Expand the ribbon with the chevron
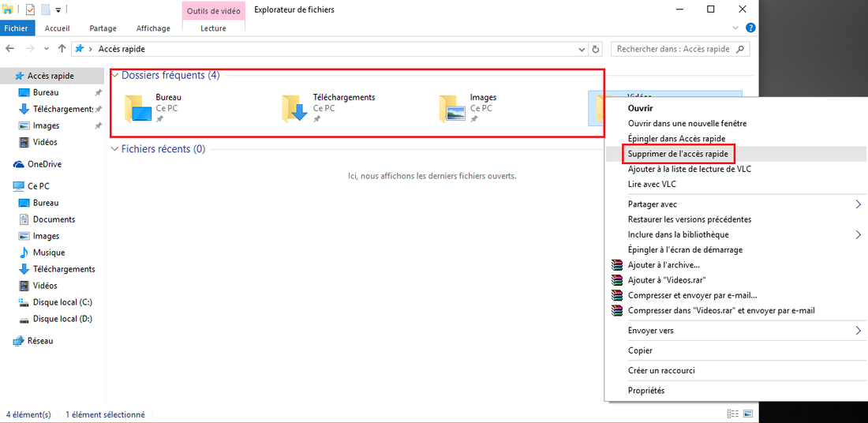 pos(735,28)
